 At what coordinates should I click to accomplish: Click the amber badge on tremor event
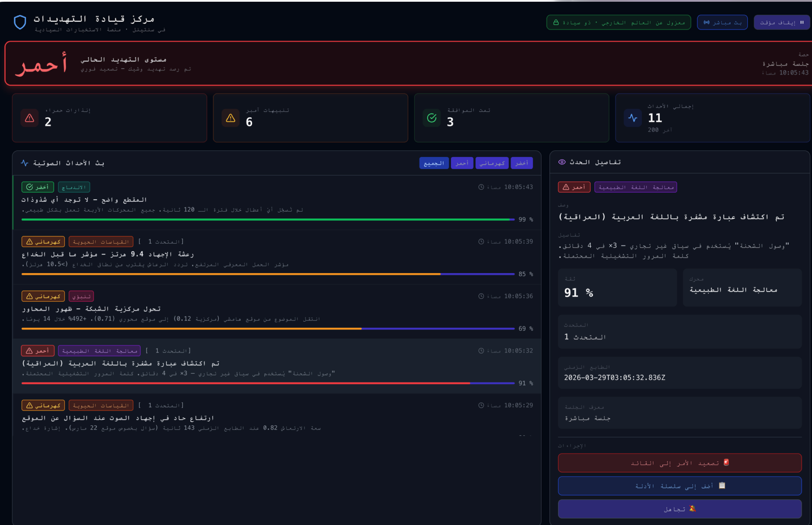click(x=43, y=241)
